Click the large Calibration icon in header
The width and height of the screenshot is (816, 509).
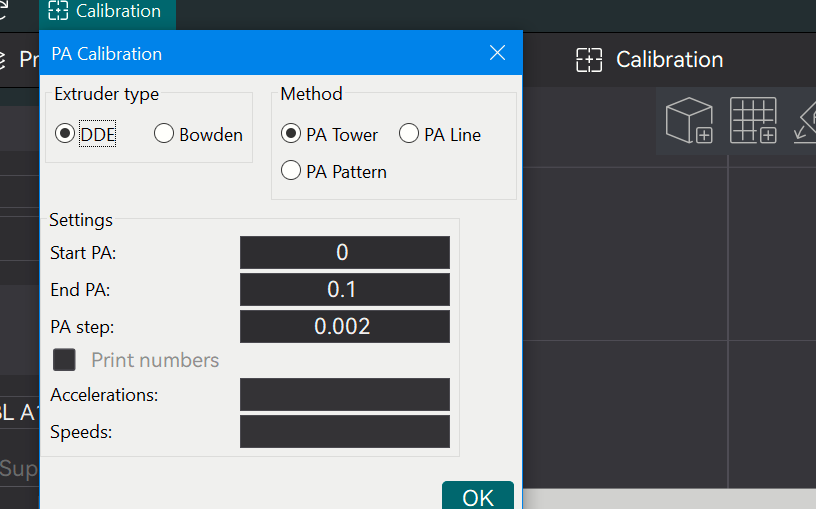[x=589, y=60]
